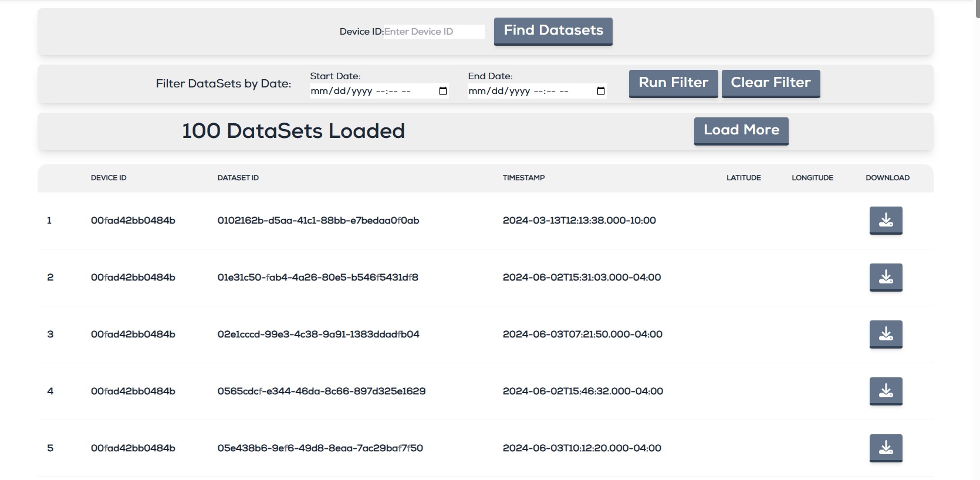The height and width of the screenshot is (480, 980).
Task: Click the Device ID column header
Action: pos(109,178)
